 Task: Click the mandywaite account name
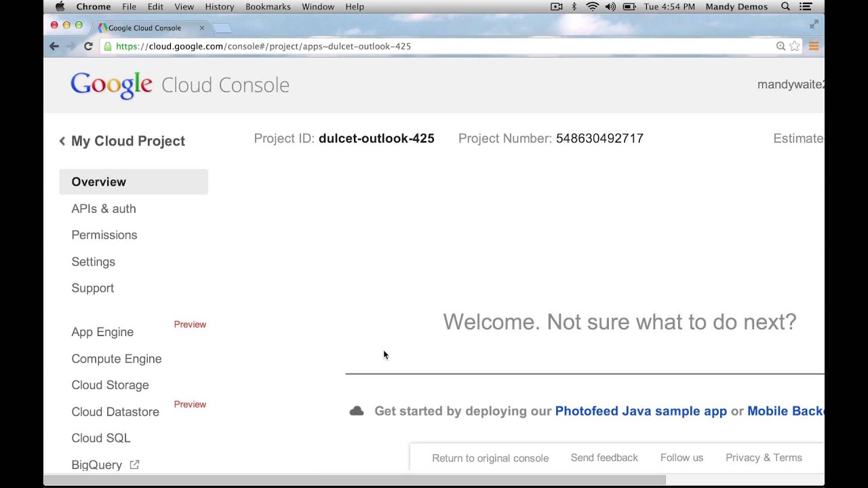tap(791, 85)
